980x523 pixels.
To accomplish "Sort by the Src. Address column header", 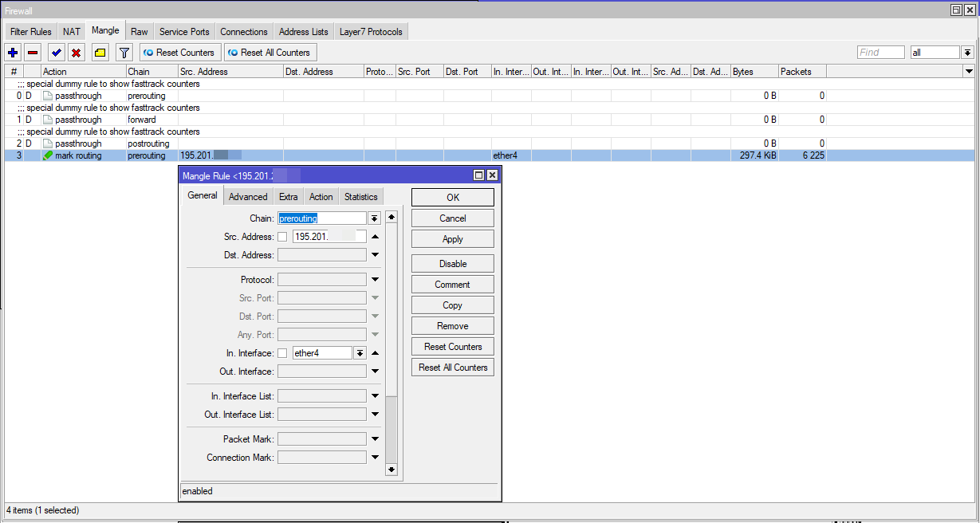I will coord(230,72).
